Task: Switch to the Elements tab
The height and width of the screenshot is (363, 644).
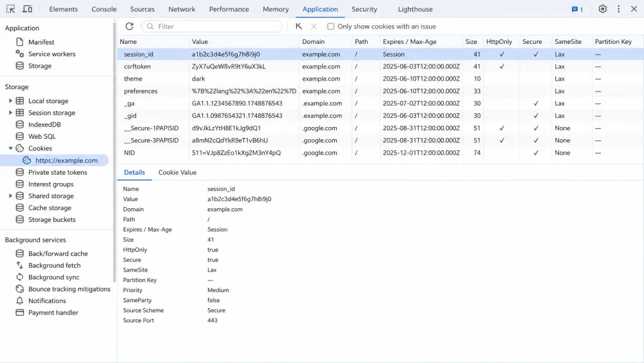Action: (x=63, y=9)
